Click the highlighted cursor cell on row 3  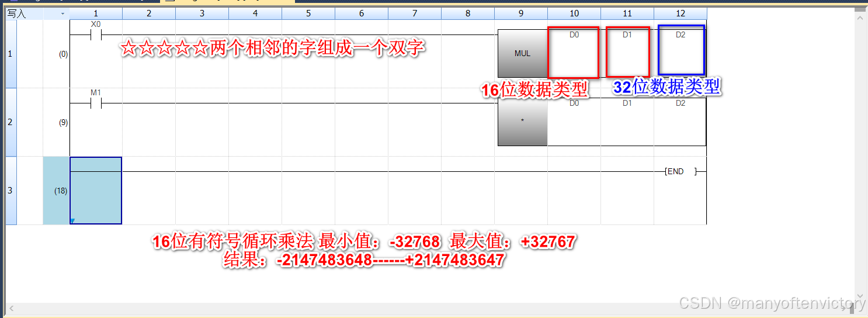(96, 191)
